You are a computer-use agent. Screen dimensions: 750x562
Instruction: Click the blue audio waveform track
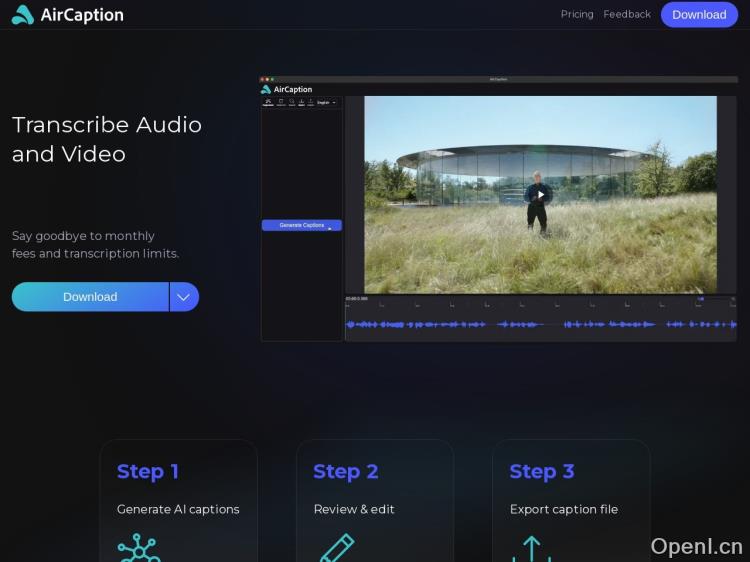(540, 324)
